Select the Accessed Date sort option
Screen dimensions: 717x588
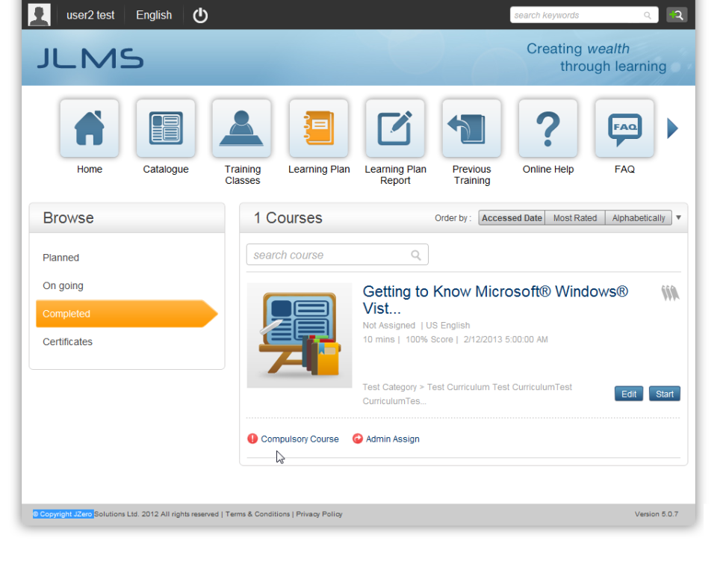511,217
